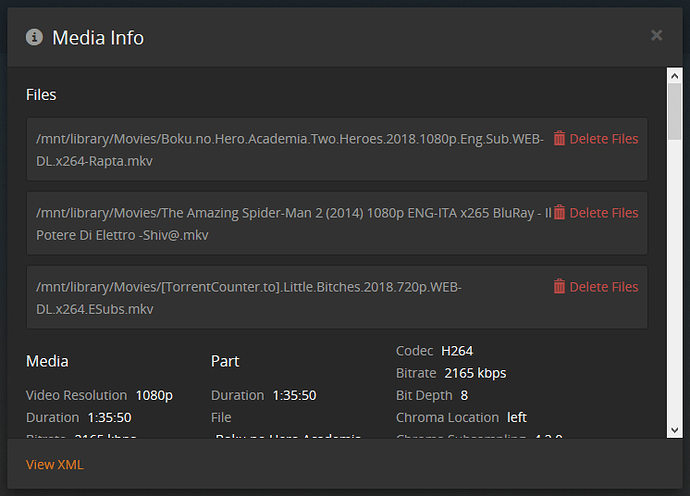Click the scrollbar down arrow
Viewport: 690px width, 496px height.
click(675, 429)
